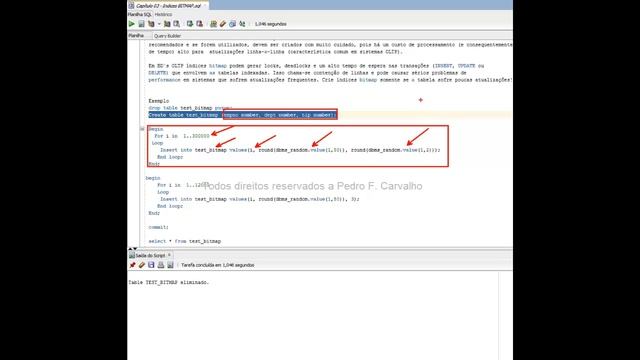Click the Insert line ending with ', 3);'
640x360 pixels.
point(260,199)
